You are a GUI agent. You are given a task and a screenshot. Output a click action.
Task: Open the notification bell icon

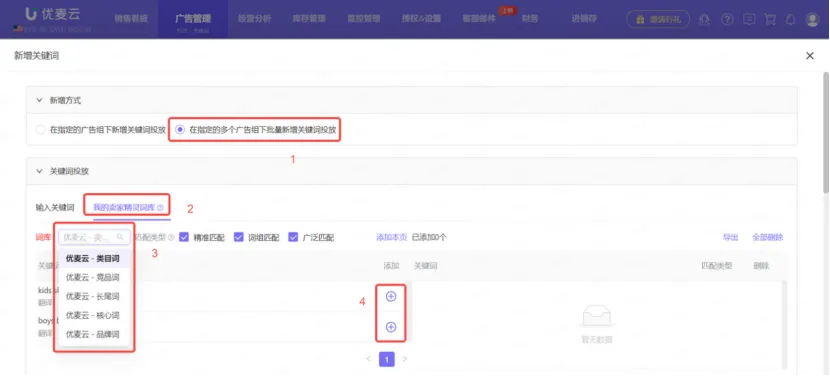pyautogui.click(x=790, y=20)
